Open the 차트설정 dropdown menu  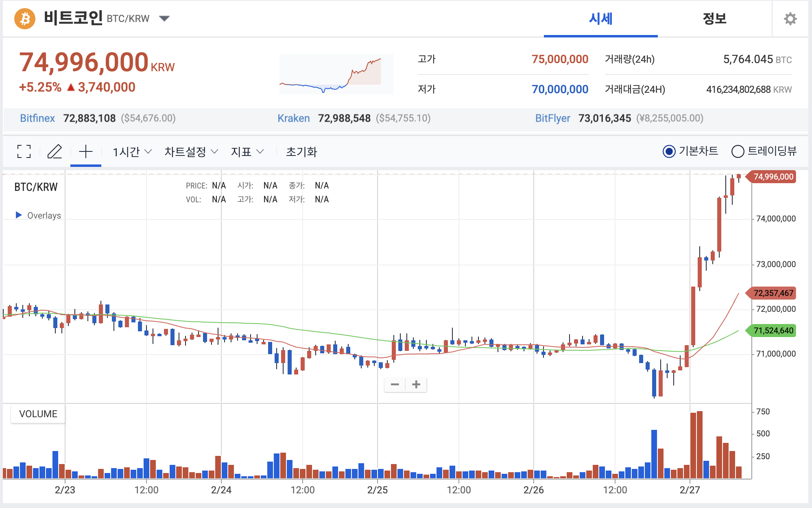(x=191, y=152)
